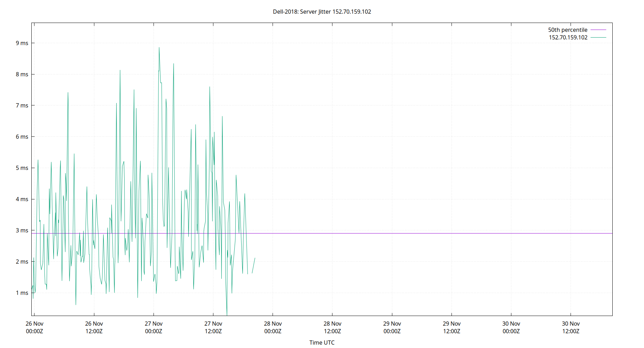Toggle visibility of the 50th percentile line
This screenshot has width=644, height=348.
coord(598,30)
